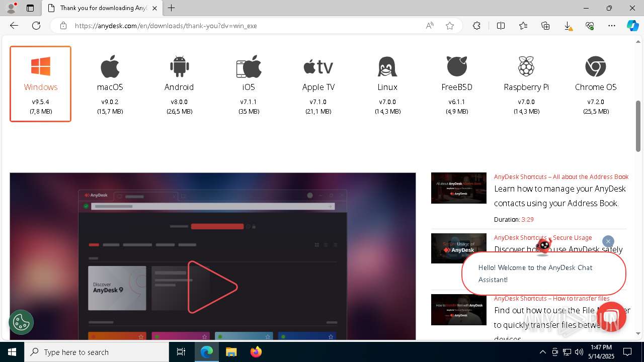The height and width of the screenshot is (362, 644).
Task: Select the Linux penguin icon
Action: tap(387, 66)
